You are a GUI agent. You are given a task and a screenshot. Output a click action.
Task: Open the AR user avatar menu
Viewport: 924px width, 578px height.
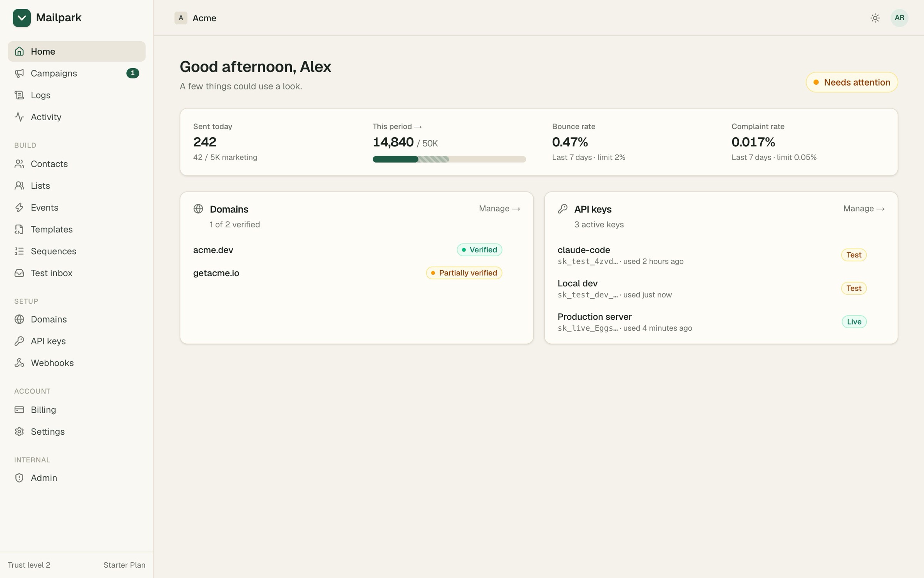coord(899,18)
